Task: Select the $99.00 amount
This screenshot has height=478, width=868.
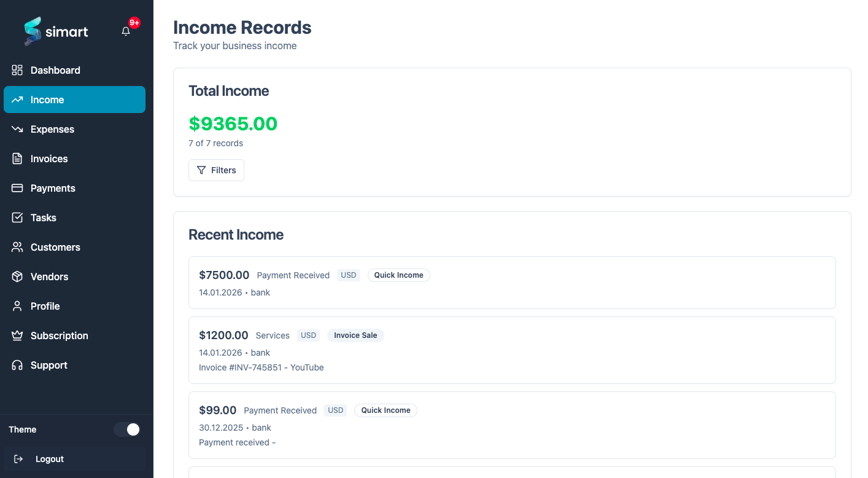Action: pos(218,410)
